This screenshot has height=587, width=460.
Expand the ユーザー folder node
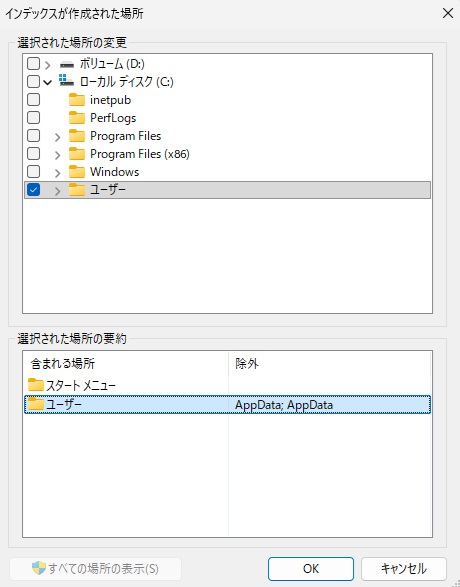point(57,191)
